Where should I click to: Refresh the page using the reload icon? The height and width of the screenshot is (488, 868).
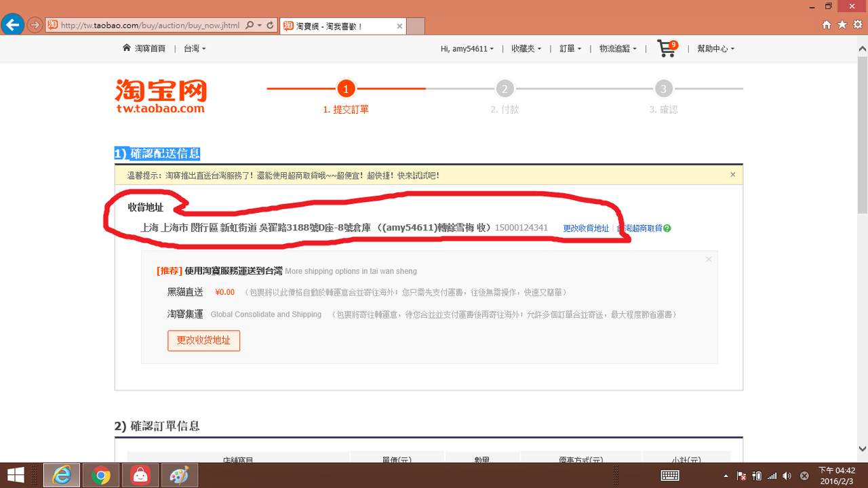click(269, 26)
